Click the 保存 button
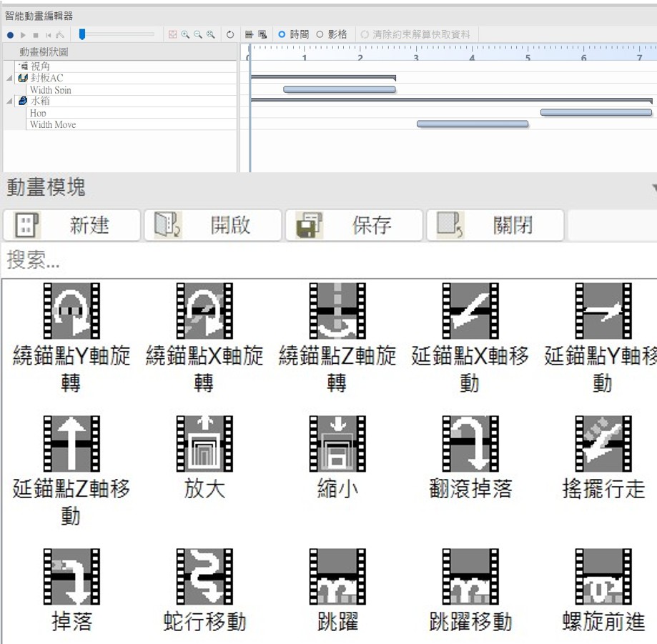 [354, 225]
